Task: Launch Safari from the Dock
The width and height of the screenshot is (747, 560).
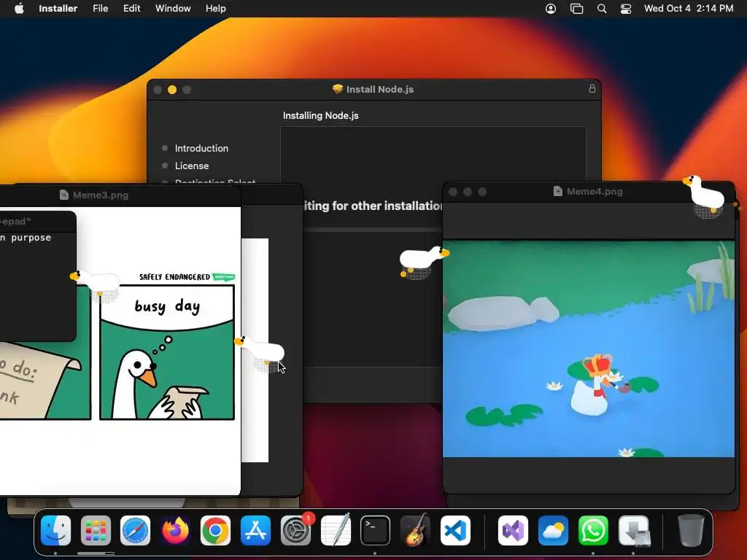Action: coord(135,531)
